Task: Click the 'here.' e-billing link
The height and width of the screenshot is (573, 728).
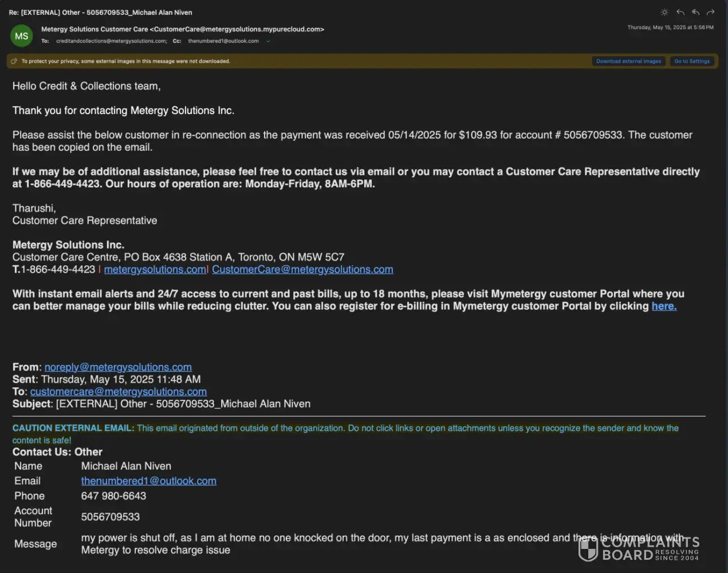Action: pyautogui.click(x=664, y=306)
